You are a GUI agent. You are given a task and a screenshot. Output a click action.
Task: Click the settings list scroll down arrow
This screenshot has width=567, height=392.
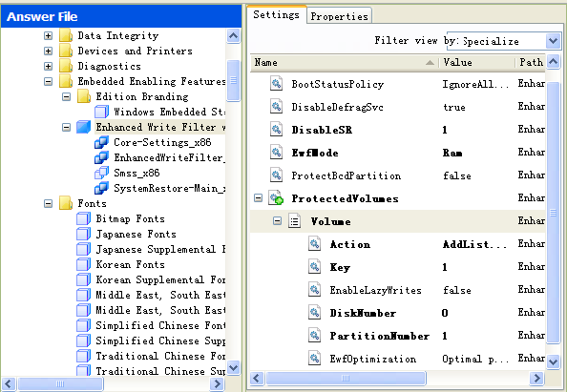coord(554,361)
